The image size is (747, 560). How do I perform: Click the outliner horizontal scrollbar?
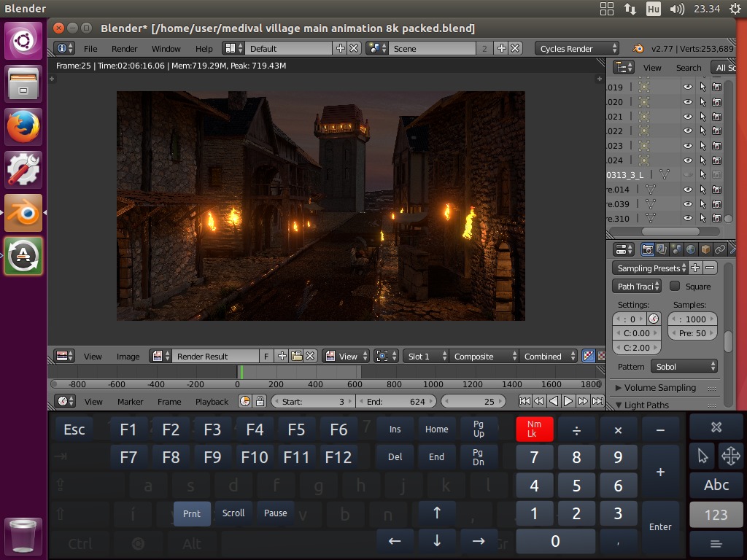coord(670,231)
